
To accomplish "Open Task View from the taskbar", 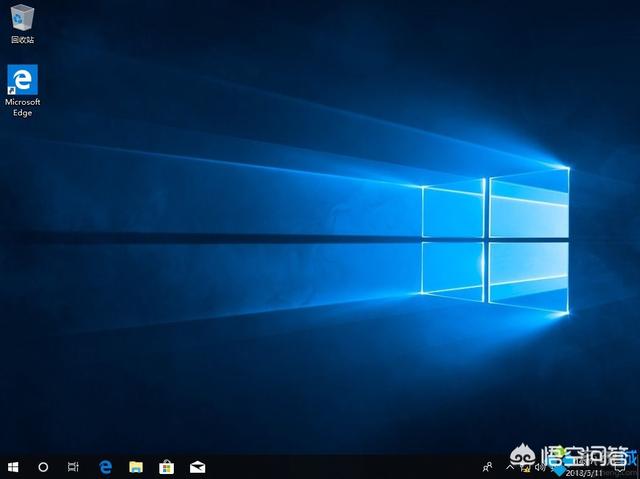I will pos(73,467).
